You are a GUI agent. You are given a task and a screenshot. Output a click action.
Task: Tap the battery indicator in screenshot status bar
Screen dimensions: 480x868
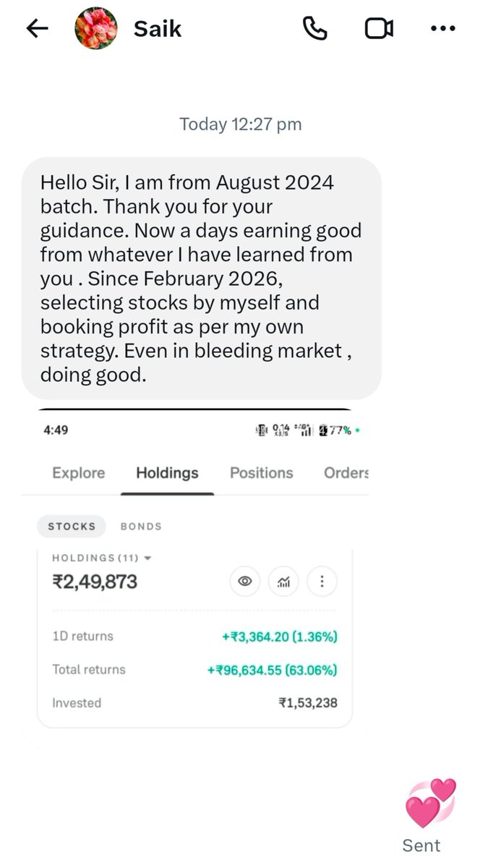336,430
